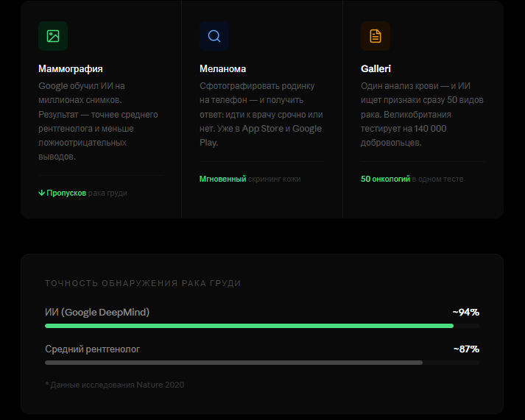Click the Galleri description about blood test

click(422, 114)
